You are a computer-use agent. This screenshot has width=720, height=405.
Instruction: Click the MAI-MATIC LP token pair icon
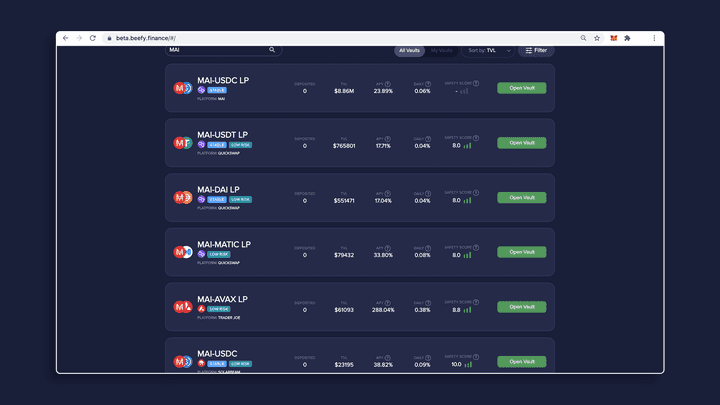pyautogui.click(x=182, y=252)
